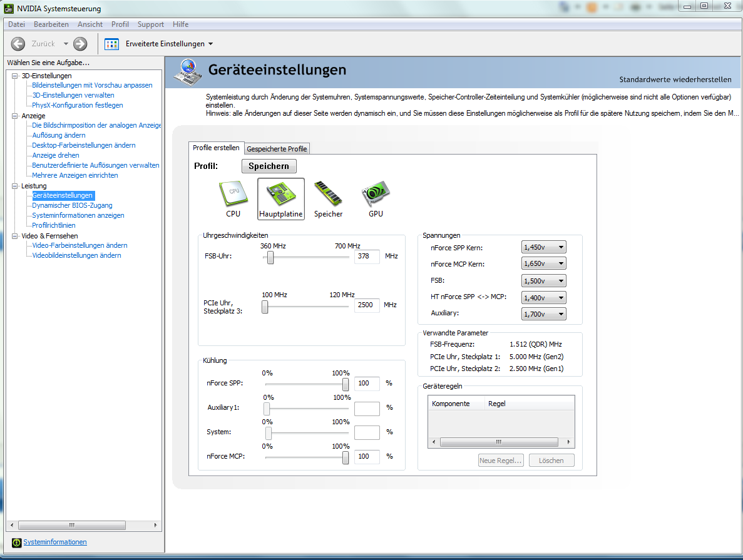This screenshot has width=743, height=560.
Task: Open the Bearbeiten menu
Action: pyautogui.click(x=51, y=24)
